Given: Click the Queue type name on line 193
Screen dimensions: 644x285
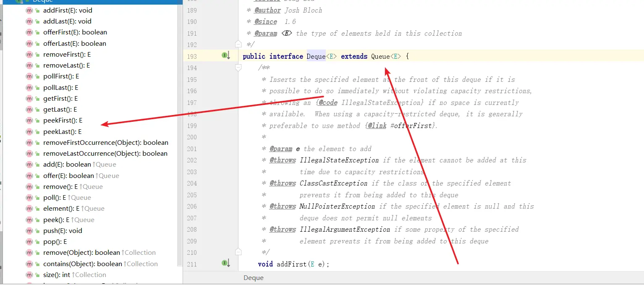Looking at the screenshot, I should click(x=380, y=56).
